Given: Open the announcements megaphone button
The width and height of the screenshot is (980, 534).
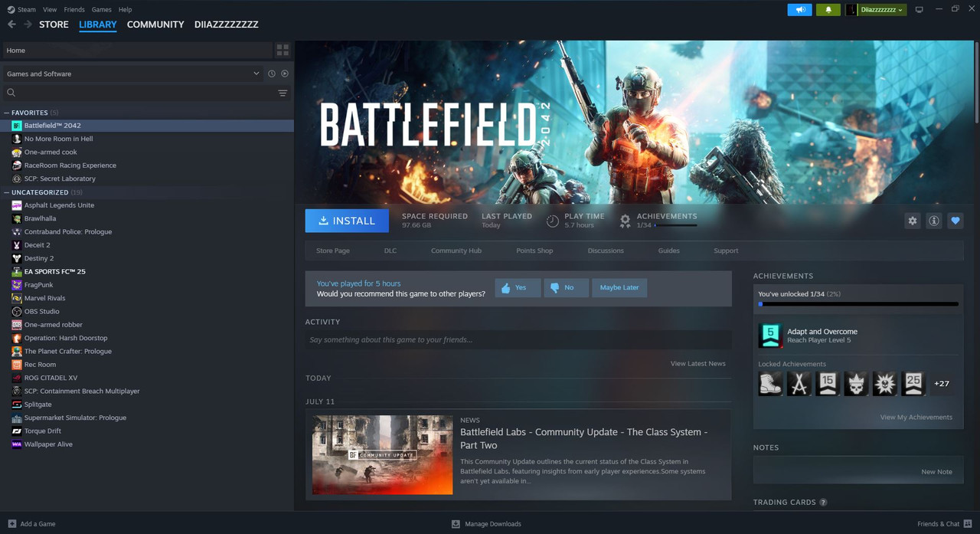Looking at the screenshot, I should pos(799,10).
